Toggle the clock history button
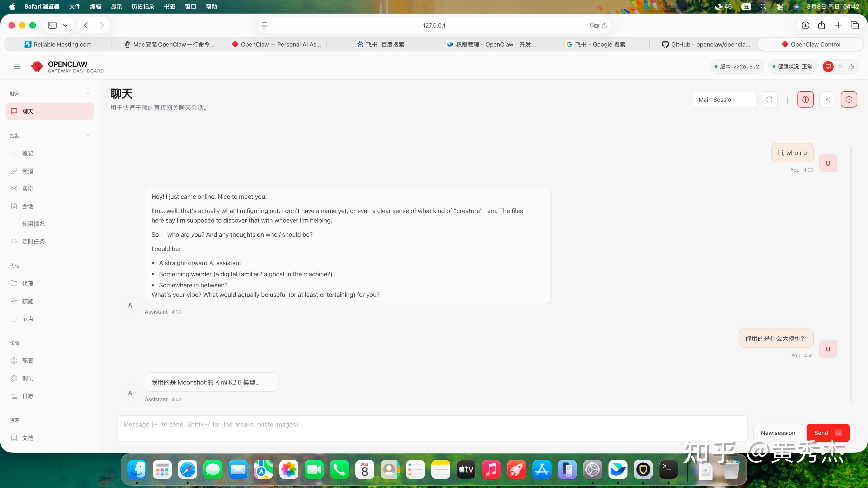This screenshot has height=488, width=868. pos(849,99)
